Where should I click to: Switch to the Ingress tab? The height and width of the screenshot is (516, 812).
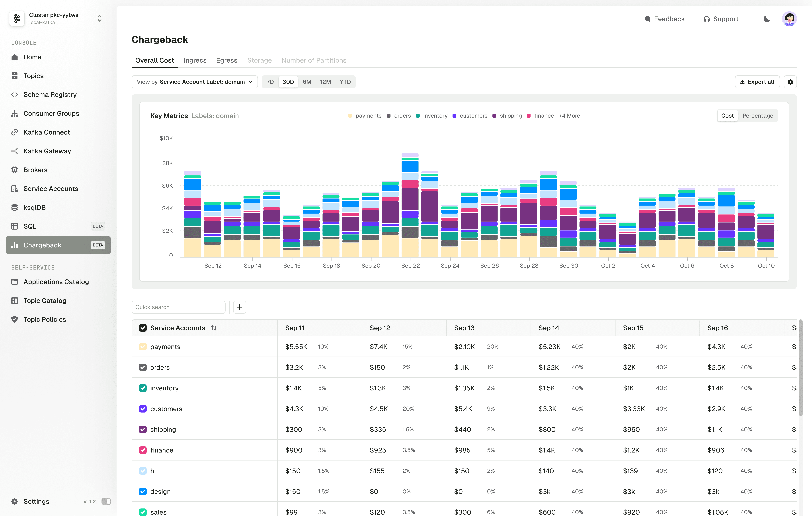[195, 60]
